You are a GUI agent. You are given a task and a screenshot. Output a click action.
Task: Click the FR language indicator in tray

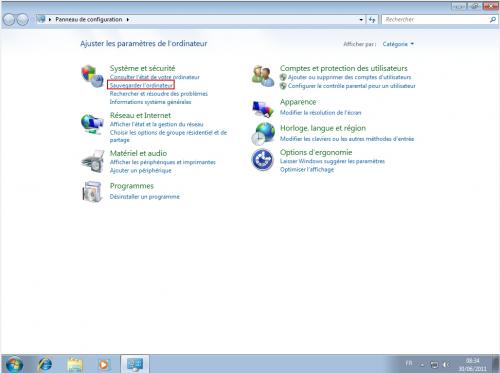click(x=409, y=363)
